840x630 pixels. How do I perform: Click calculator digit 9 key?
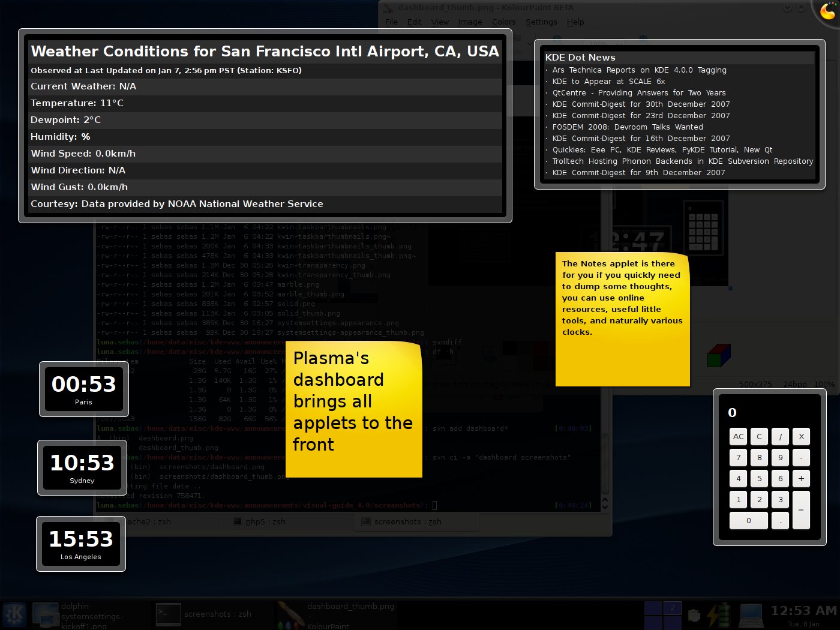[781, 458]
